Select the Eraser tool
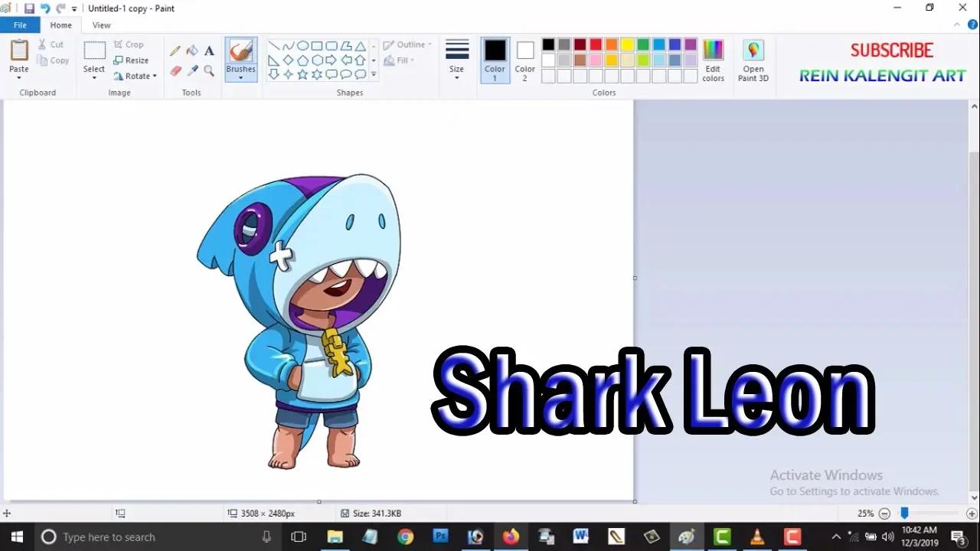This screenshot has height=551, width=980. click(x=175, y=71)
